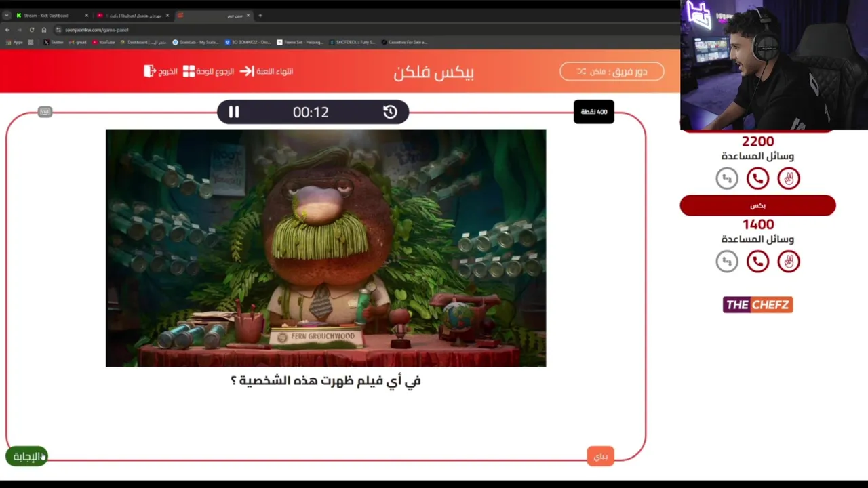Click the 2200 team score
868x488 pixels.
[x=757, y=141]
